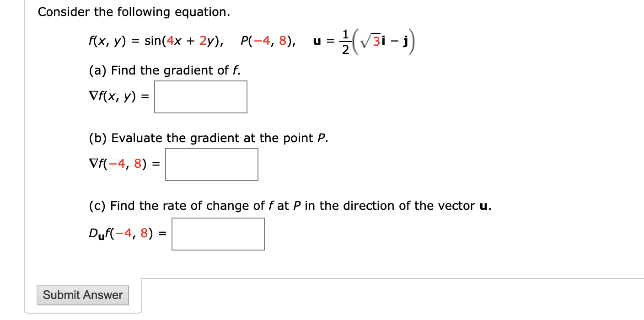This screenshot has width=644, height=320.
Task: Click the Duf(-4, 8) answer box
Action: 218,234
